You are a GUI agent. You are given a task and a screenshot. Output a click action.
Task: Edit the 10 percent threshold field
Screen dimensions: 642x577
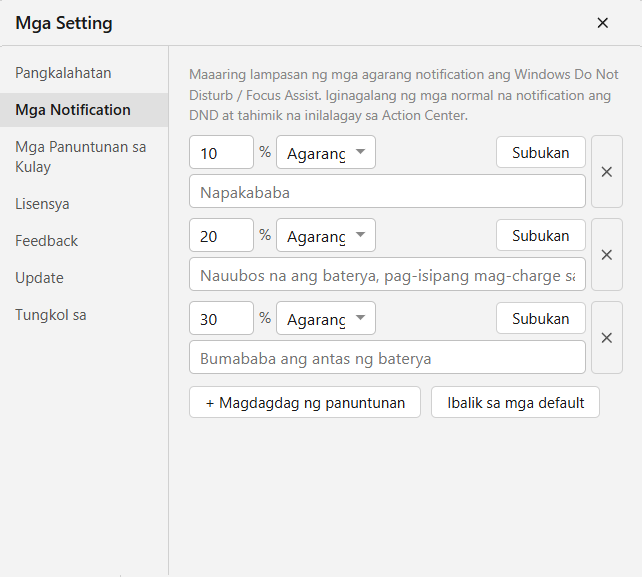[x=222, y=152]
